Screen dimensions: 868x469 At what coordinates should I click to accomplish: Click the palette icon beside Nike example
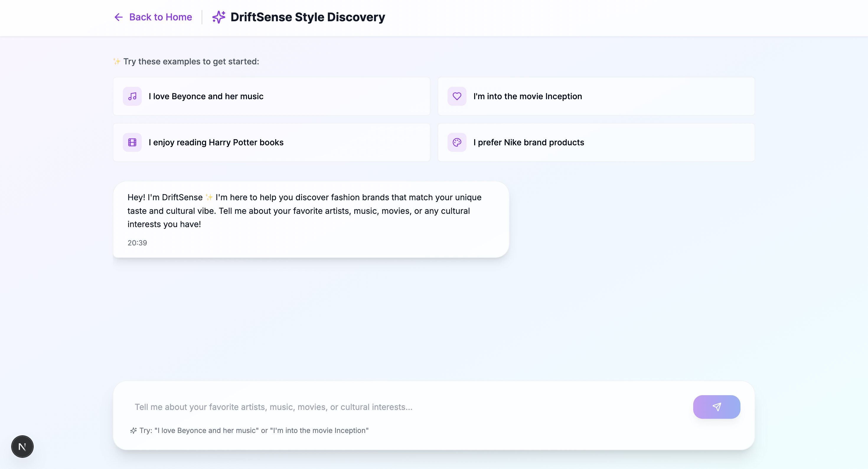click(x=456, y=142)
